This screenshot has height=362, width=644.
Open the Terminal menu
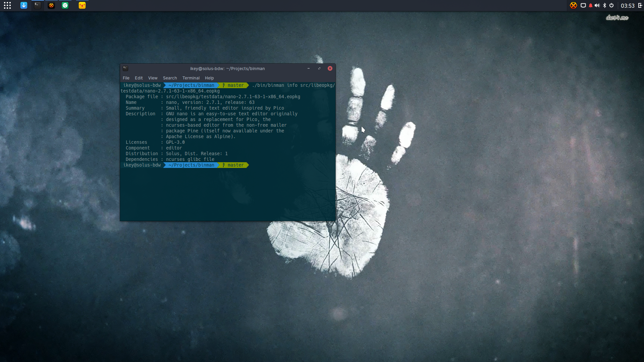click(x=191, y=78)
